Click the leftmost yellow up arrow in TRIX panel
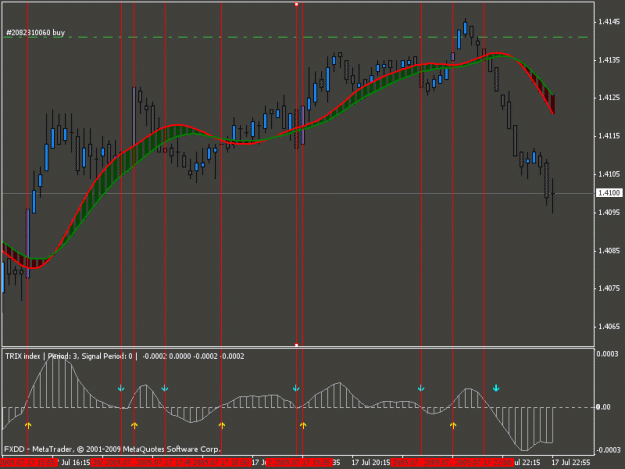Image resolution: width=625 pixels, height=469 pixels. pos(28,426)
